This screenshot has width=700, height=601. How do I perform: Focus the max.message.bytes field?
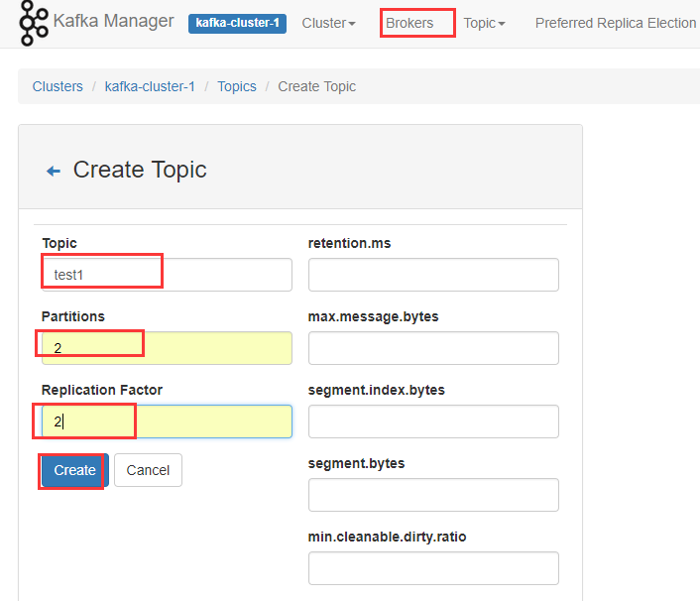coord(433,348)
